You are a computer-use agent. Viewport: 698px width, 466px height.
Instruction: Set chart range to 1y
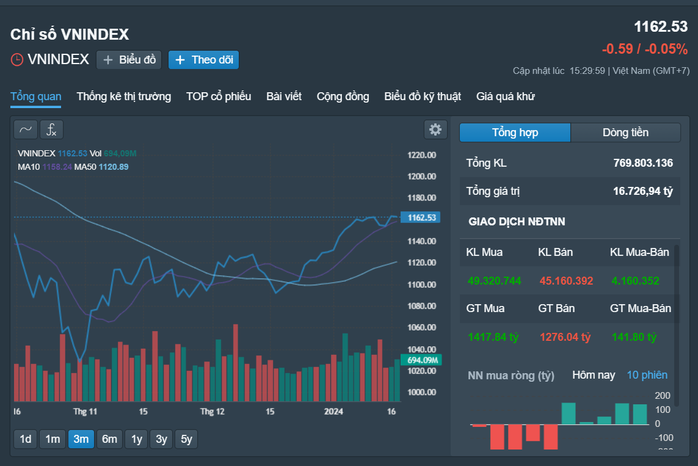point(137,439)
